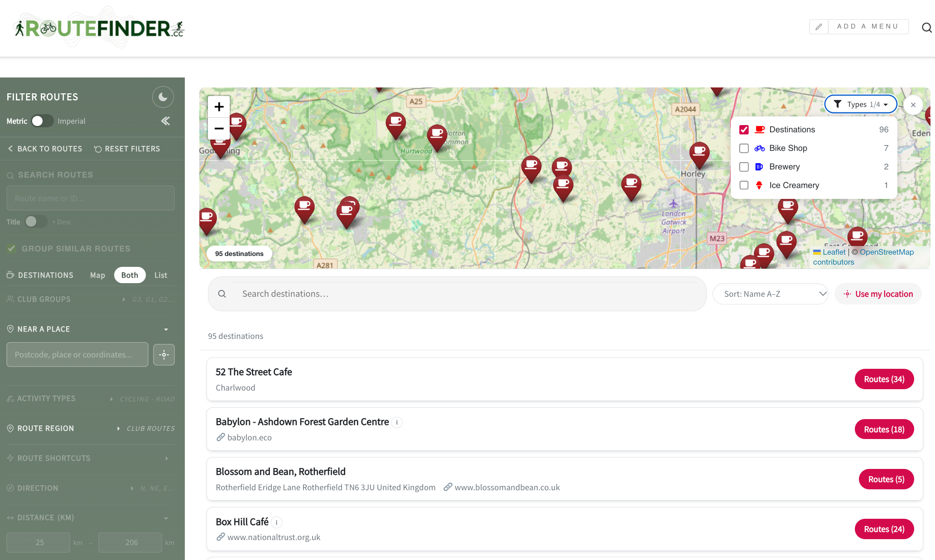Check the Bike Shop type checkbox
The image size is (935, 560).
744,148
